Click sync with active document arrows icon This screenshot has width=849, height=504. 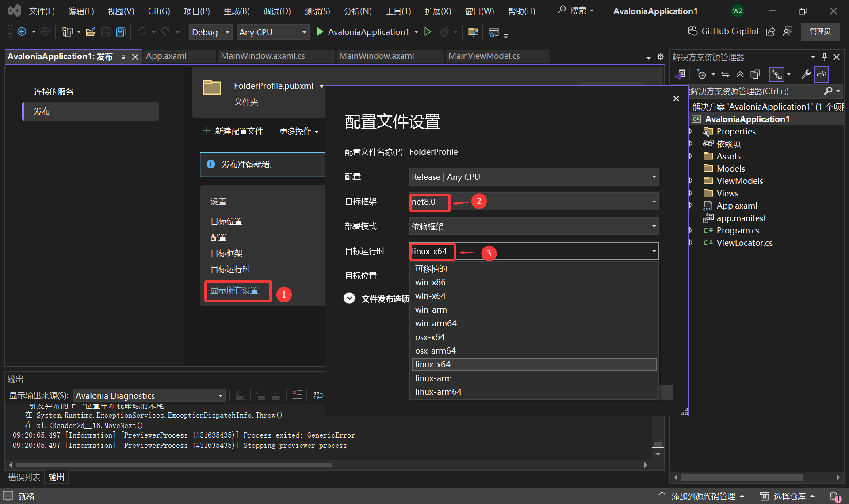coord(725,74)
